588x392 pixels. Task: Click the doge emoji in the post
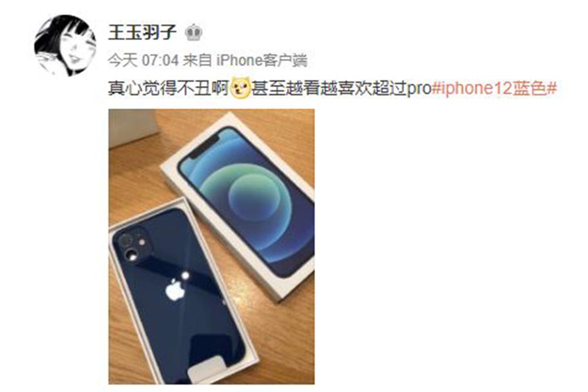(240, 88)
